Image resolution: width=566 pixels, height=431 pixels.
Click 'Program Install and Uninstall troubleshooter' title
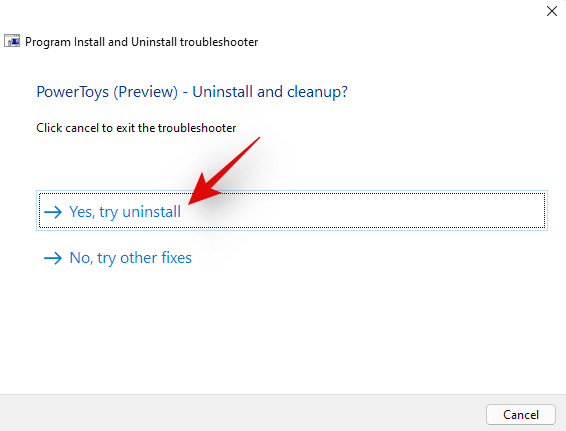tap(142, 42)
